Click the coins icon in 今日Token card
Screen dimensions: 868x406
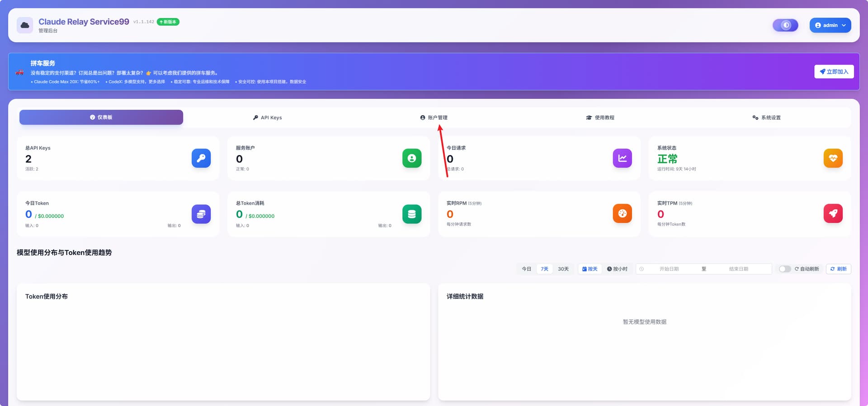(201, 214)
